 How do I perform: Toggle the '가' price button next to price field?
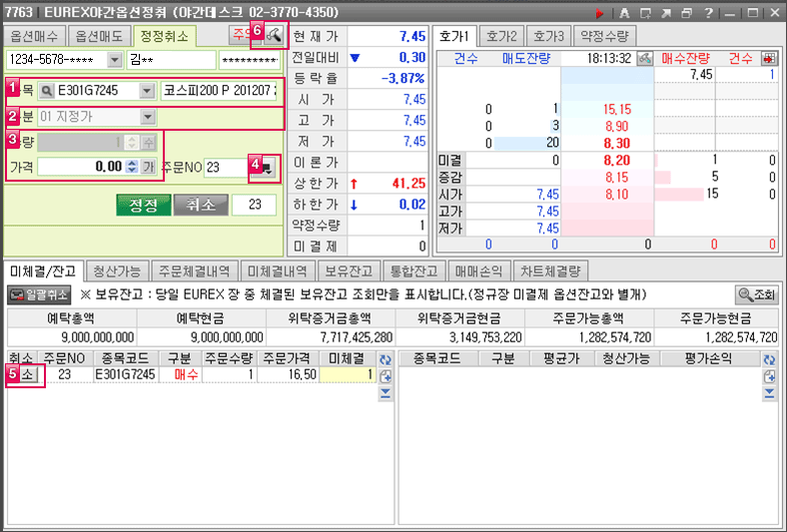pos(148,167)
